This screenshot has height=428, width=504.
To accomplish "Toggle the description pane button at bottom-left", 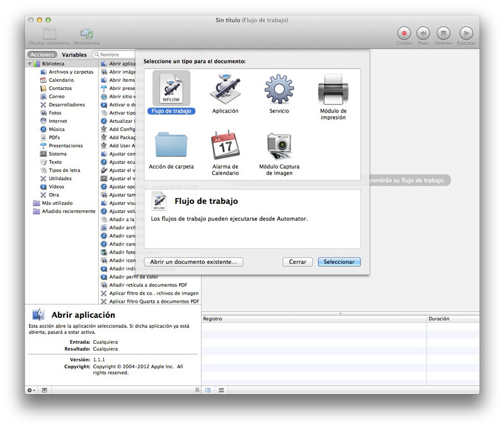I will click(45, 390).
